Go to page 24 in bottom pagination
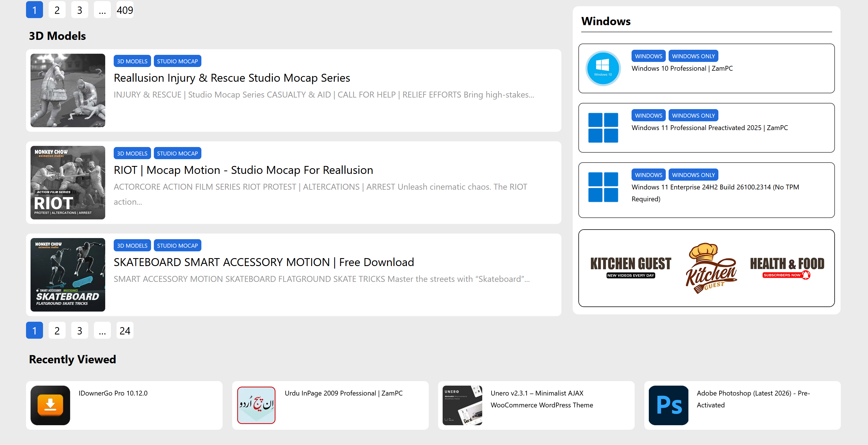868x445 pixels. [125, 330]
